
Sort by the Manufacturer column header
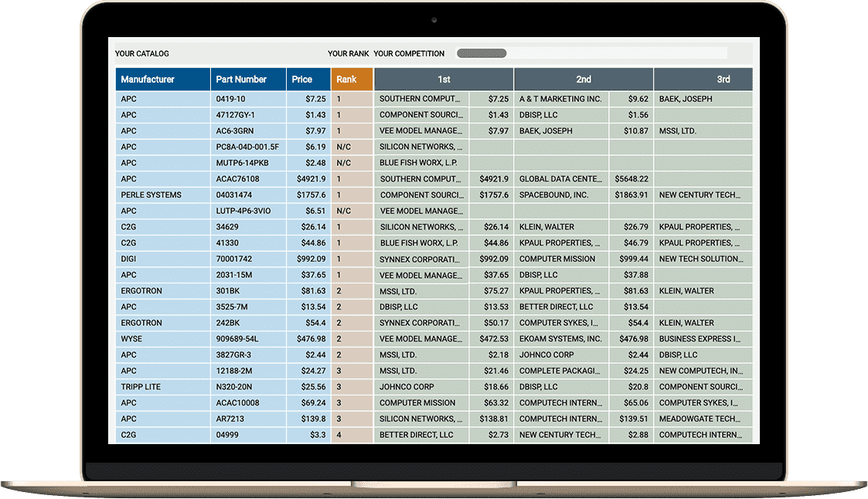(x=163, y=79)
